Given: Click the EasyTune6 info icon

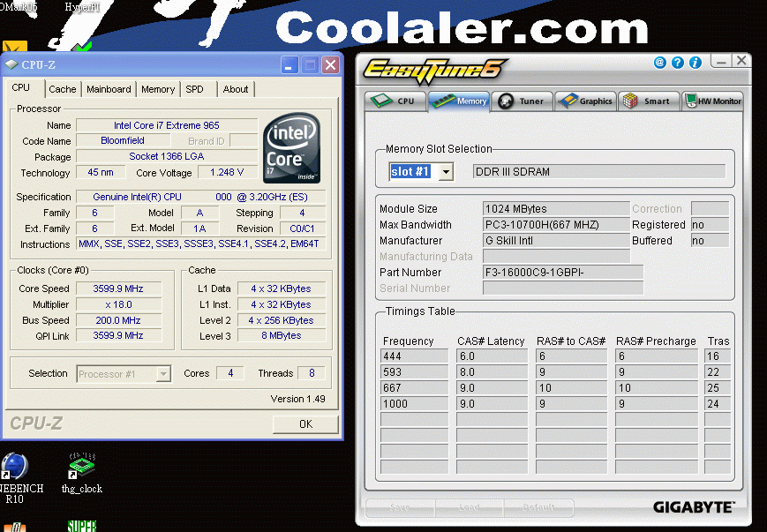Looking at the screenshot, I should click(696, 63).
